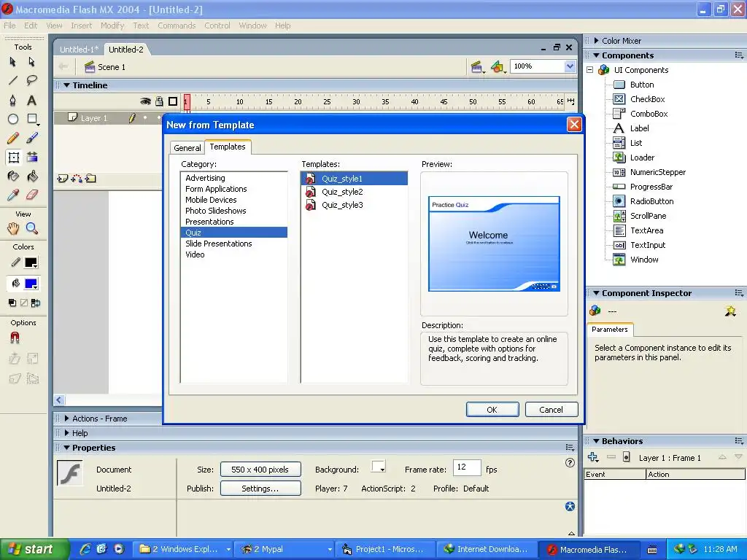This screenshot has height=560, width=747.
Task: Select the Pencil tool
Action: pos(13,138)
